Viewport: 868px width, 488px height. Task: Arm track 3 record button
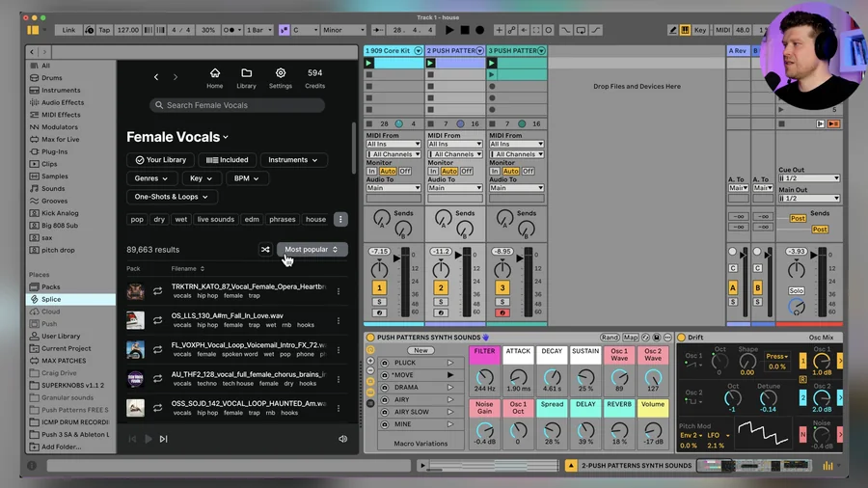click(x=502, y=312)
